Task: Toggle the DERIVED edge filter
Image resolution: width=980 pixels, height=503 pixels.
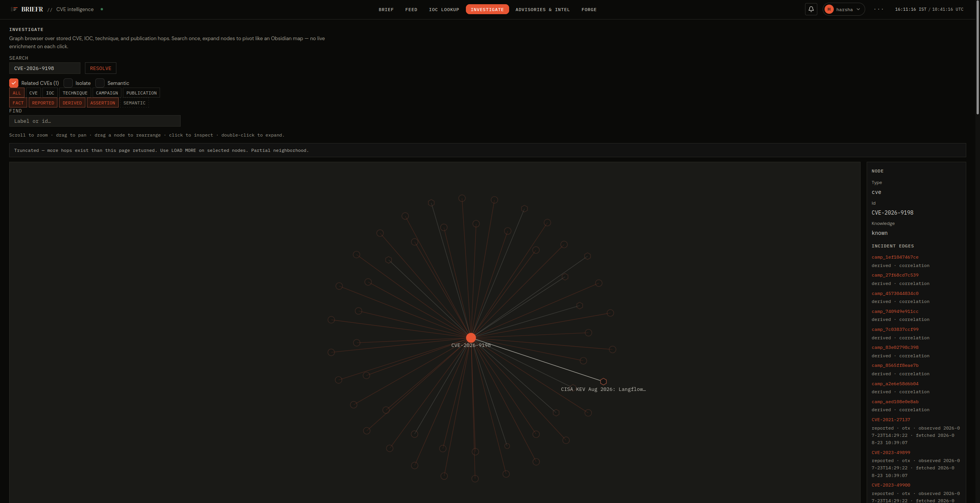Action: point(72,103)
